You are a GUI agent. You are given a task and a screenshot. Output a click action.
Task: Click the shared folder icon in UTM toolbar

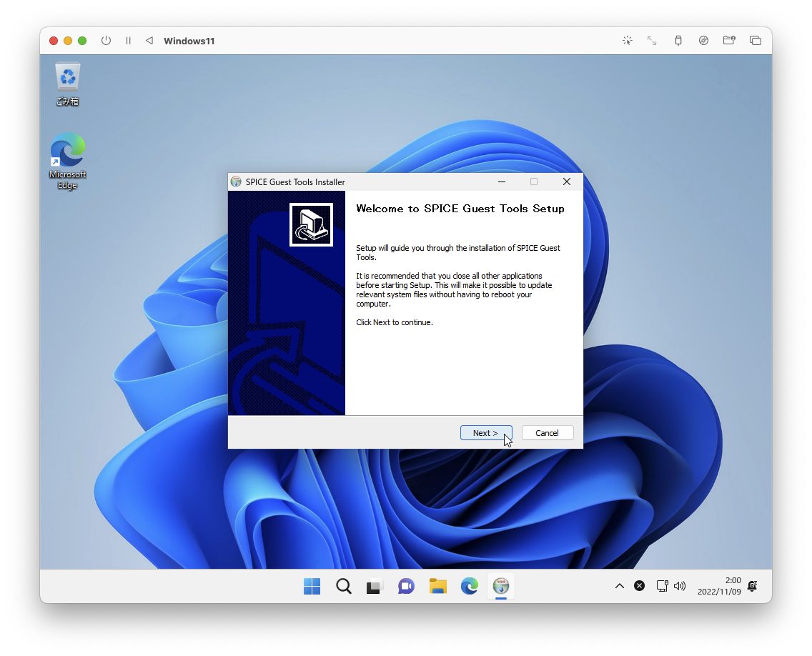pyautogui.click(x=729, y=41)
